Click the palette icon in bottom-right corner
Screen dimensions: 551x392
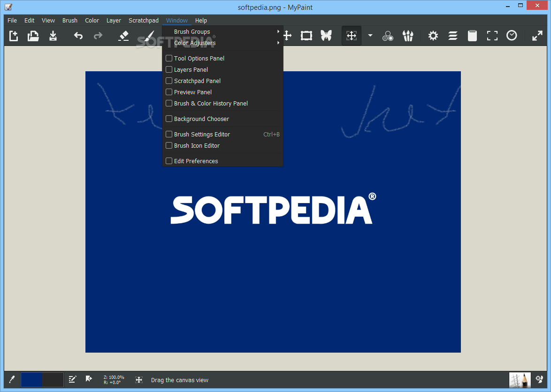539,379
